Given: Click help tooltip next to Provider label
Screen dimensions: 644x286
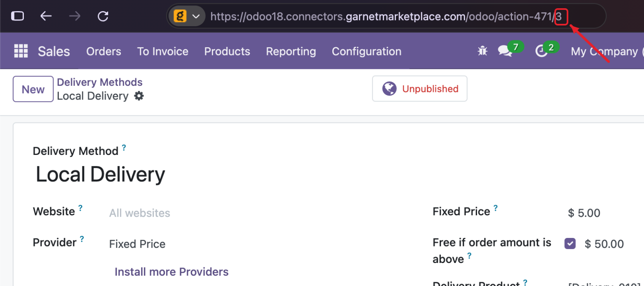Looking at the screenshot, I should point(82,239).
